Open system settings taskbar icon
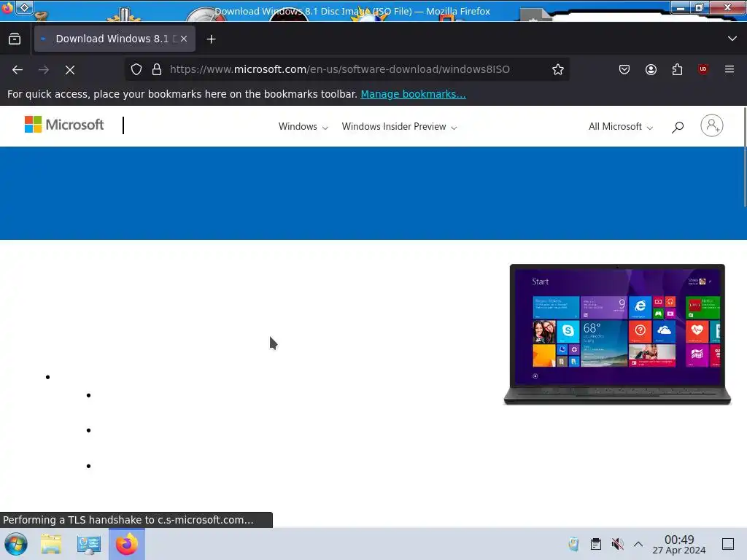 88,544
